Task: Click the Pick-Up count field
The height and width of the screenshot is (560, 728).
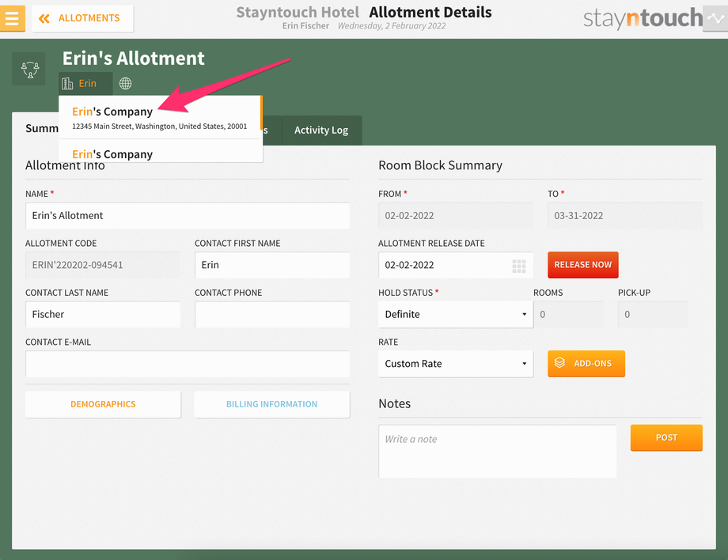Action: [653, 315]
